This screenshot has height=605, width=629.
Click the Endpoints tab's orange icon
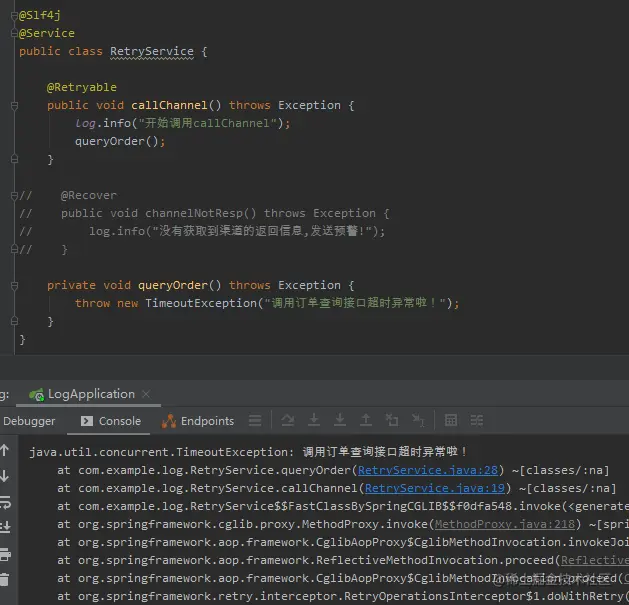coord(169,421)
